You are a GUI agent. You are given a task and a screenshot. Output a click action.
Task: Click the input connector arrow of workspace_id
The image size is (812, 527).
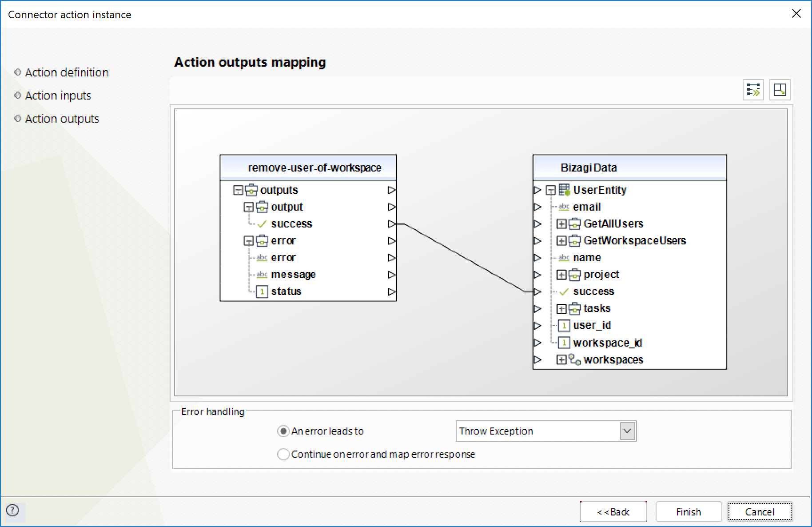coord(537,343)
